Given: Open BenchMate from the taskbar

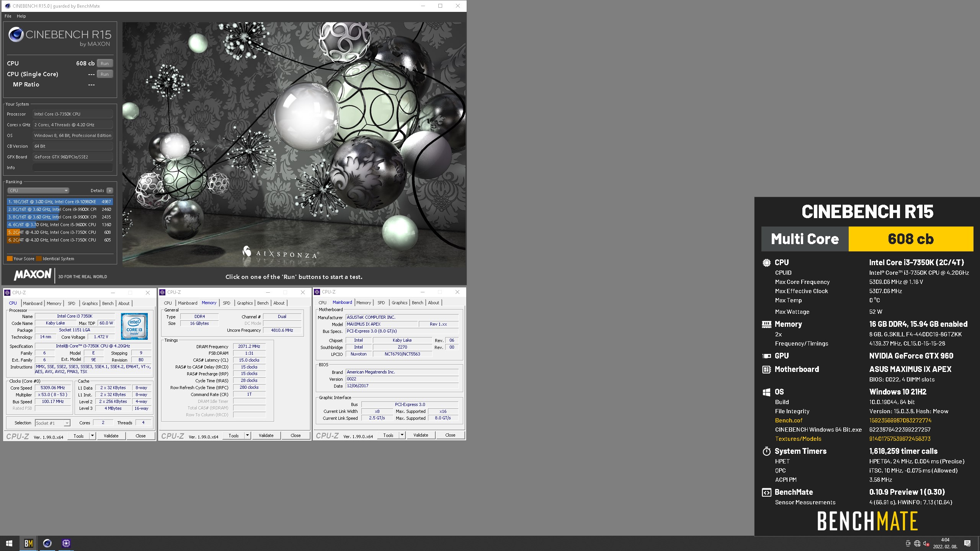Looking at the screenshot, I should [28, 543].
